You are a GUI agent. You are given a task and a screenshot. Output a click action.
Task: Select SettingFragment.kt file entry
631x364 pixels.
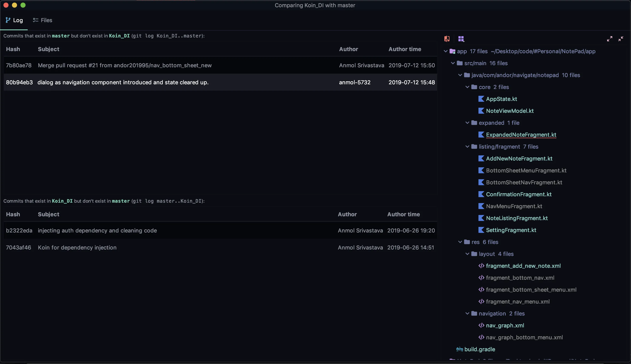click(x=511, y=230)
